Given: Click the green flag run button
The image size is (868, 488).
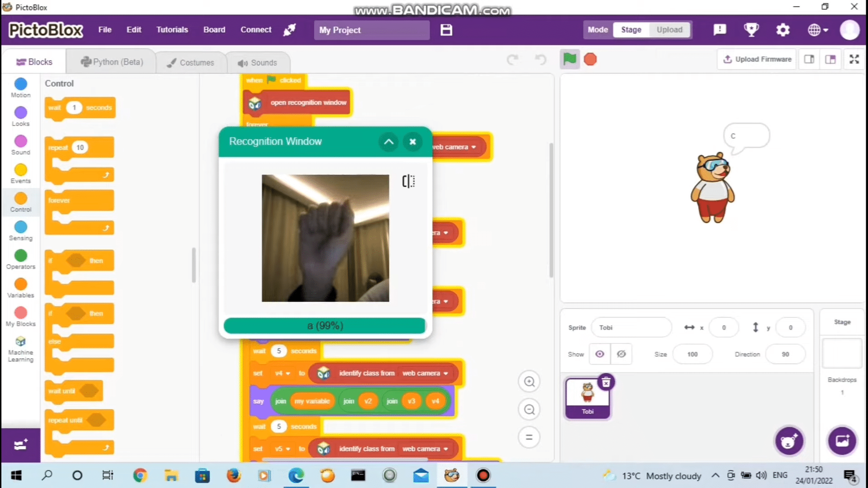Looking at the screenshot, I should pyautogui.click(x=570, y=59).
